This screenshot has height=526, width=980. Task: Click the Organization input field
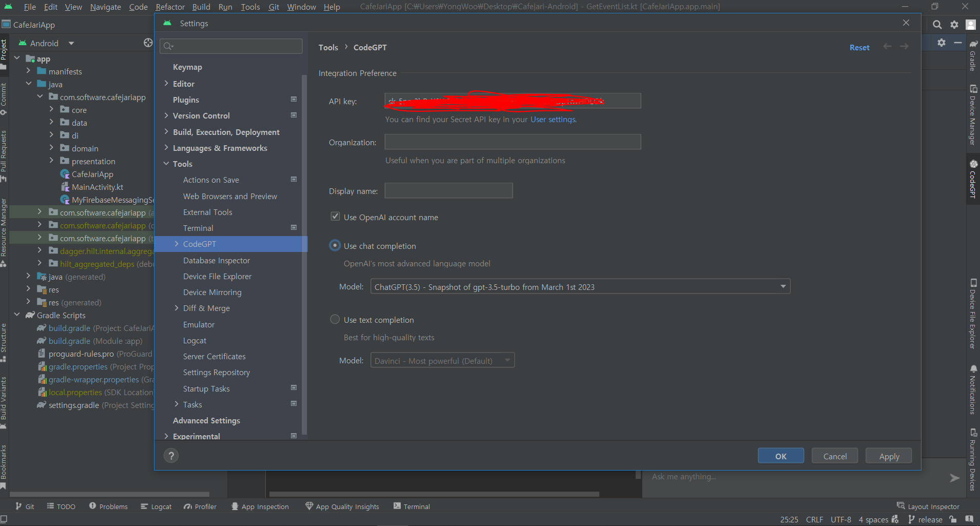513,142
